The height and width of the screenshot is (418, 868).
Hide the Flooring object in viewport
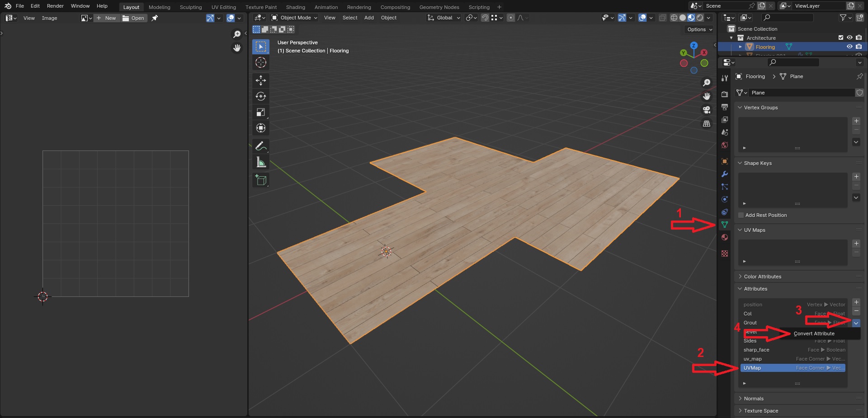click(849, 47)
